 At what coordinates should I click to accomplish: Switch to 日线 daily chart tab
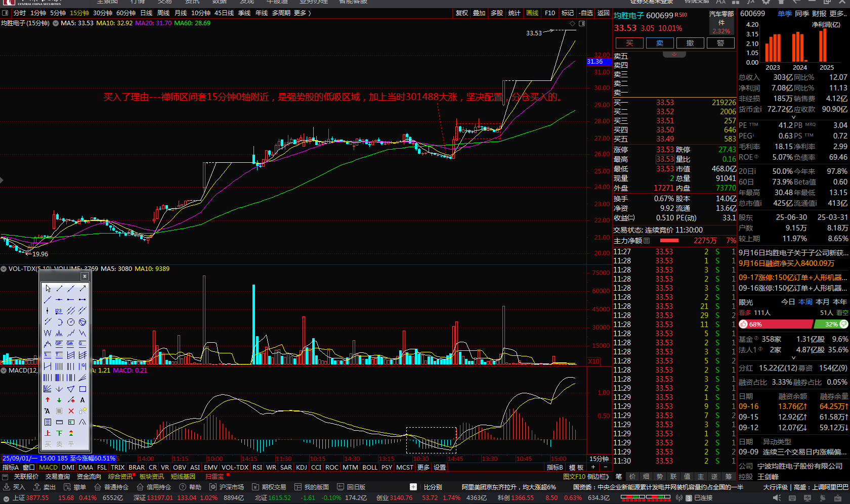(x=146, y=13)
